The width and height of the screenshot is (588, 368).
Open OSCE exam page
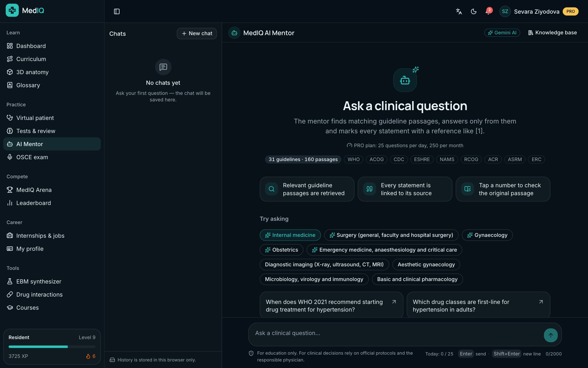(x=52, y=157)
